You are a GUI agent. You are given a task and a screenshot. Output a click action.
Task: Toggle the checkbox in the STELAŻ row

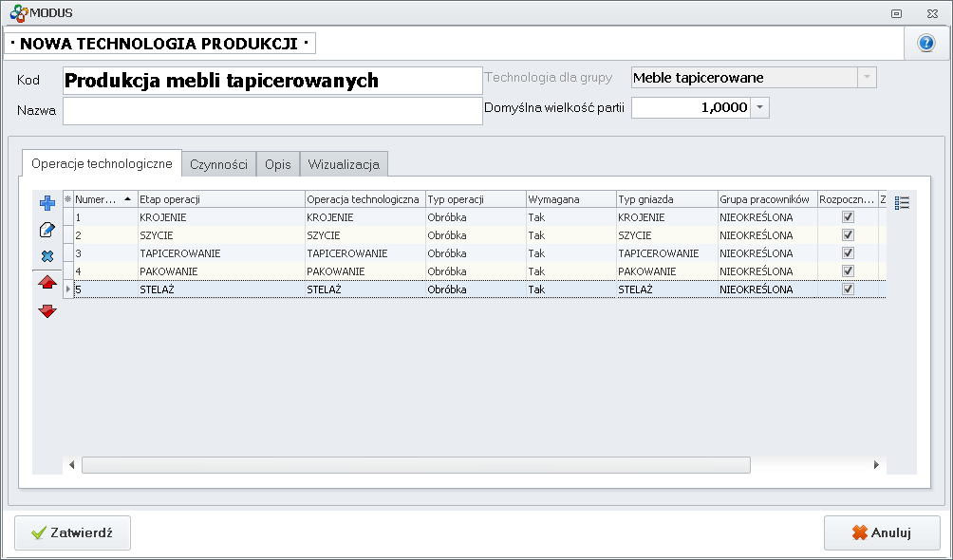tap(849, 289)
